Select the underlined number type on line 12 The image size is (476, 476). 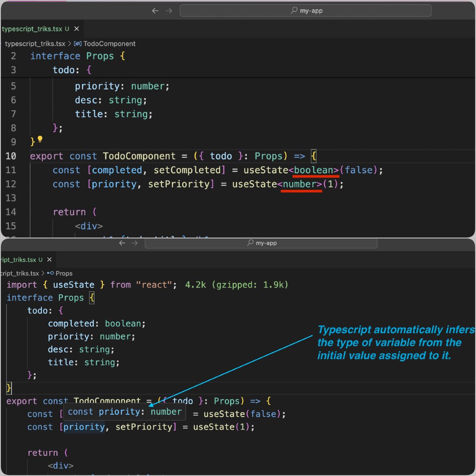[x=300, y=184]
